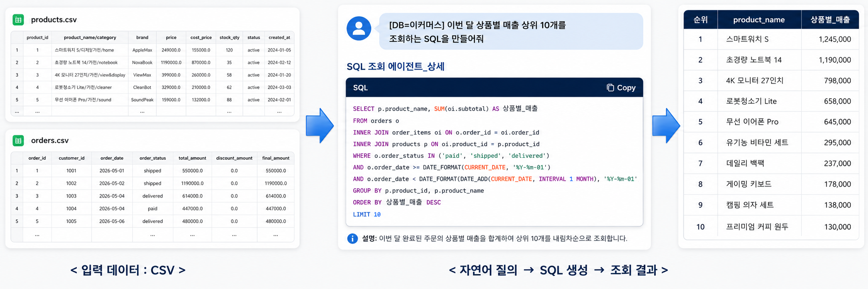Viewport: 868px width, 289px height.
Task: Click the cost_price column header
Action: pos(201,38)
